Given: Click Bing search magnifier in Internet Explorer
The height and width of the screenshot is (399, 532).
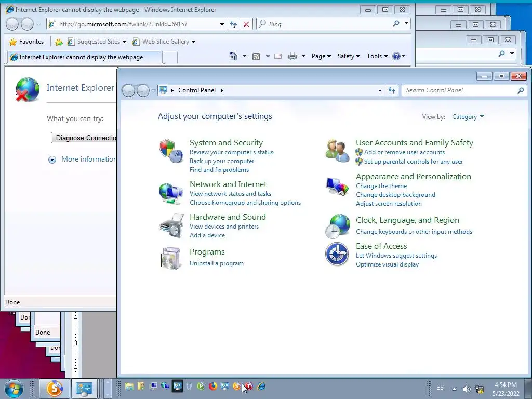Looking at the screenshot, I should (396, 24).
